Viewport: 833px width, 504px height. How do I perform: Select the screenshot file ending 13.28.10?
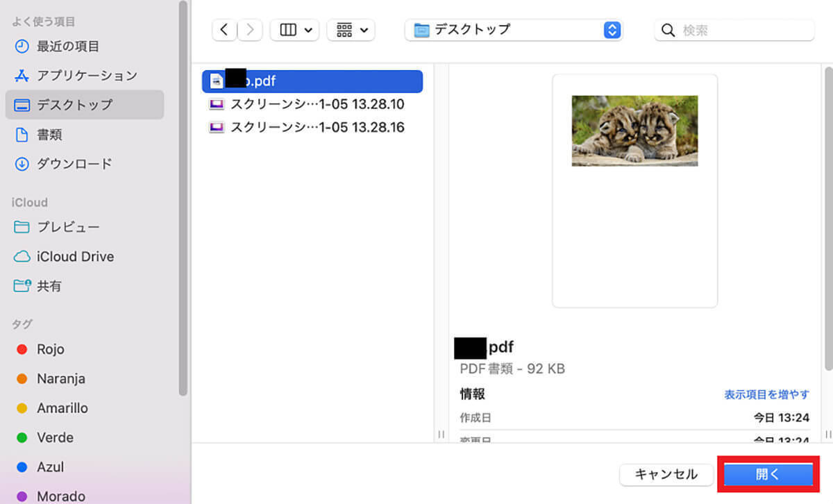coord(317,105)
